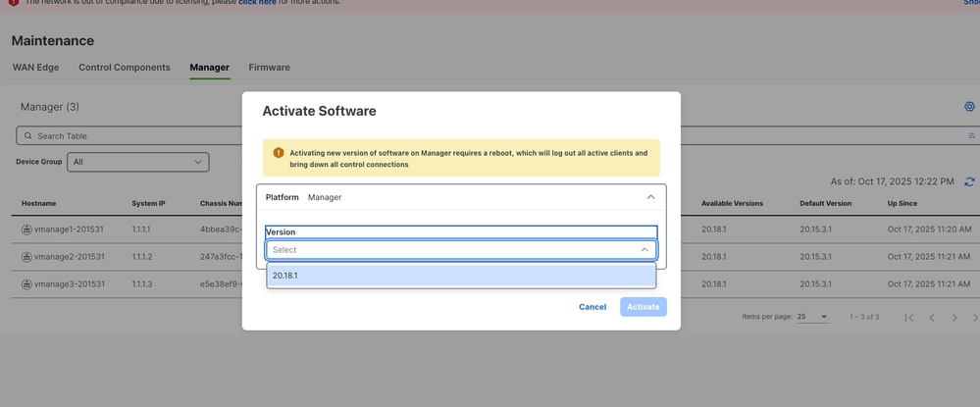This screenshot has width=980, height=407.
Task: Click the Cancel button in the dialog
Action: coord(593,307)
